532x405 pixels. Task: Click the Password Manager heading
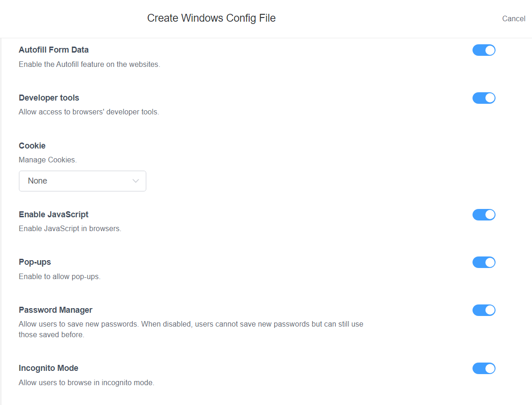[55, 310]
